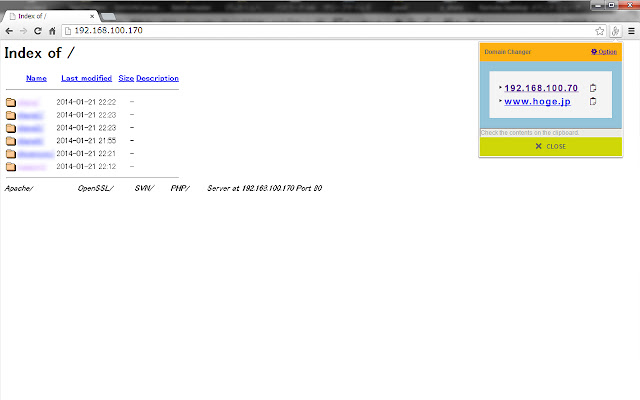Switch domain to 192.168.100.70
This screenshot has height=400, width=640.
click(x=541, y=88)
